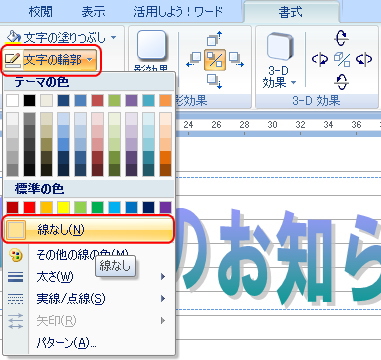Tilt 3-D effect left
This screenshot has width=381, height=360.
click(319, 59)
